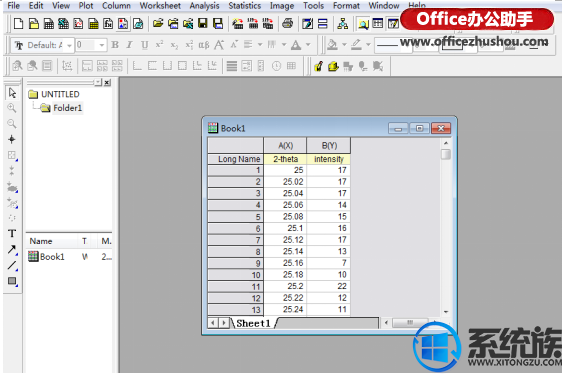Screen dimensions: 562x375
Task: Toggle Bold formatting
Action: (x=115, y=45)
